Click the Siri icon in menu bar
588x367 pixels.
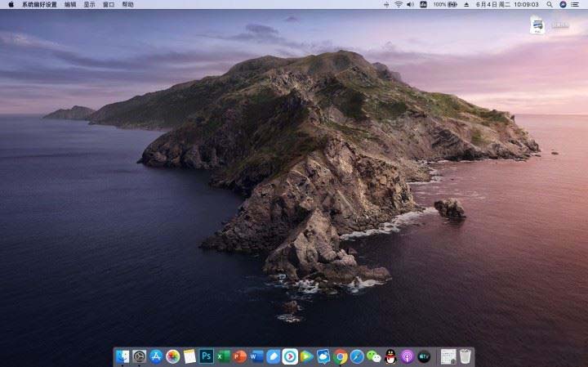coord(563,5)
